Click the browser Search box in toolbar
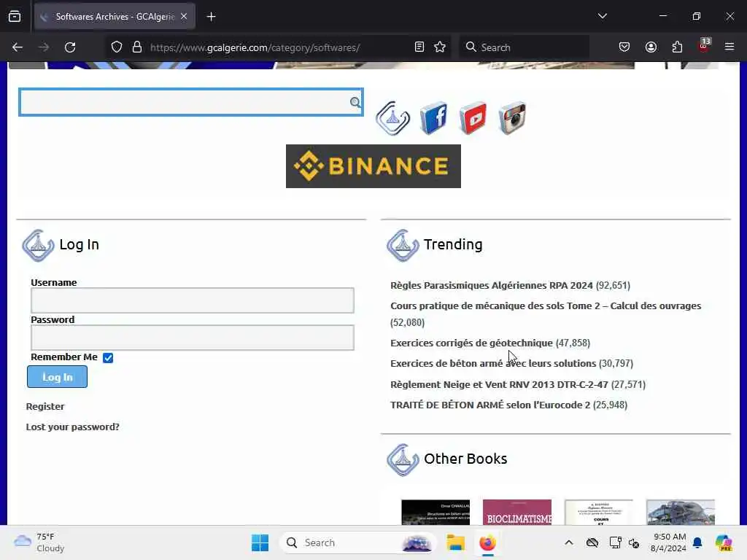Image resolution: width=747 pixels, height=560 pixels. click(524, 47)
